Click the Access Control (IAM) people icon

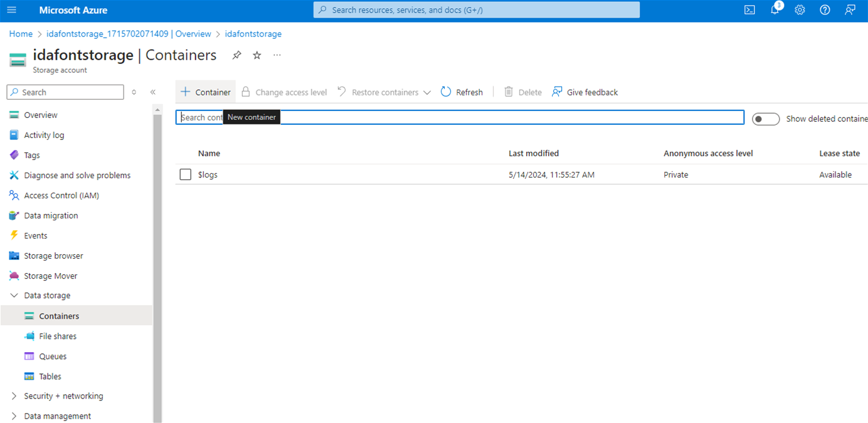(x=14, y=195)
